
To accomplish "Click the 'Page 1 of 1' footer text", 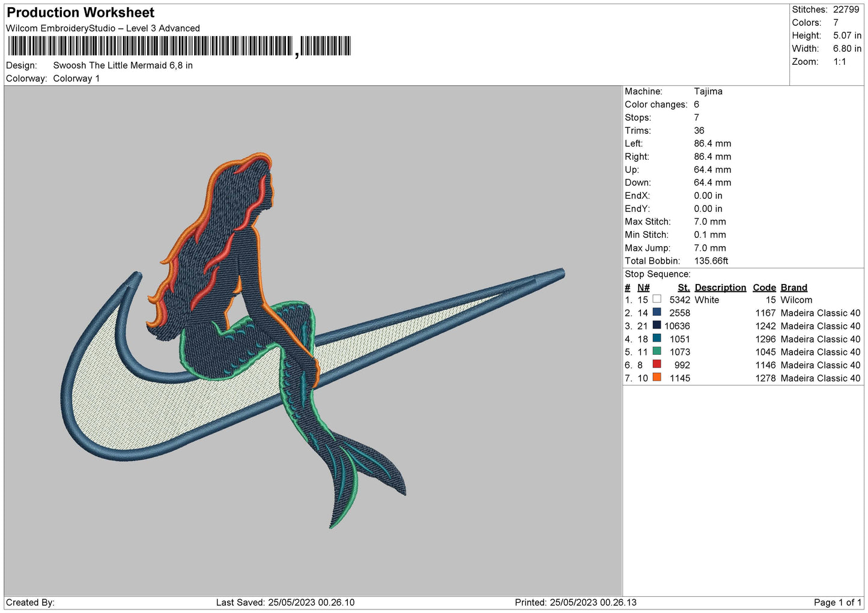I will (837, 602).
